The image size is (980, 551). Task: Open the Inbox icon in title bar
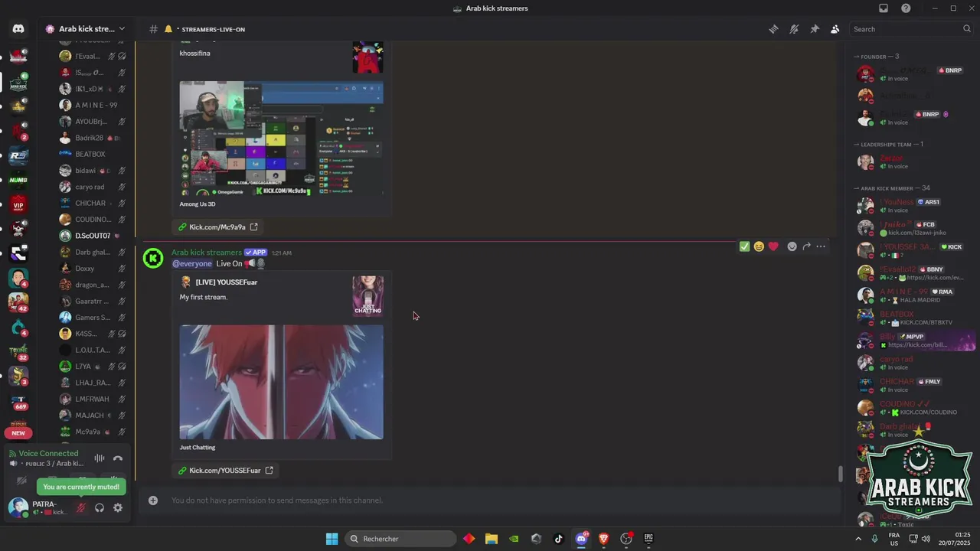pyautogui.click(x=884, y=8)
